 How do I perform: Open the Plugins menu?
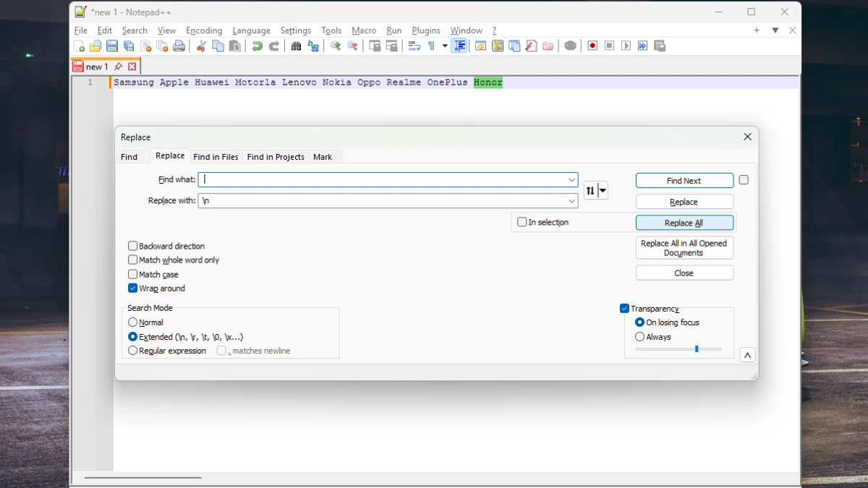[426, 30]
